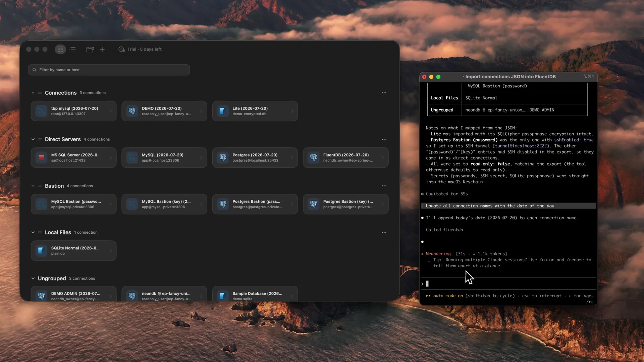Switch to list view in the connections toolbar
Screen dimensions: 644x362
72,49
